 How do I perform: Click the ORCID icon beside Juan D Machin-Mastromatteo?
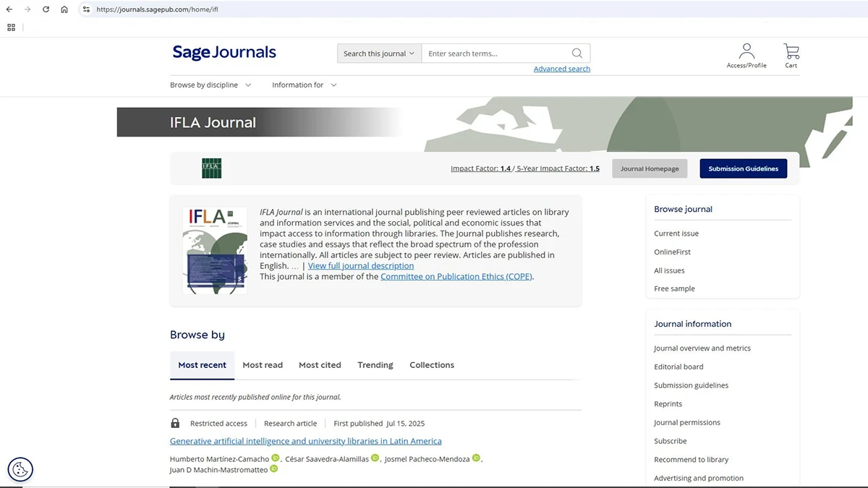click(274, 468)
